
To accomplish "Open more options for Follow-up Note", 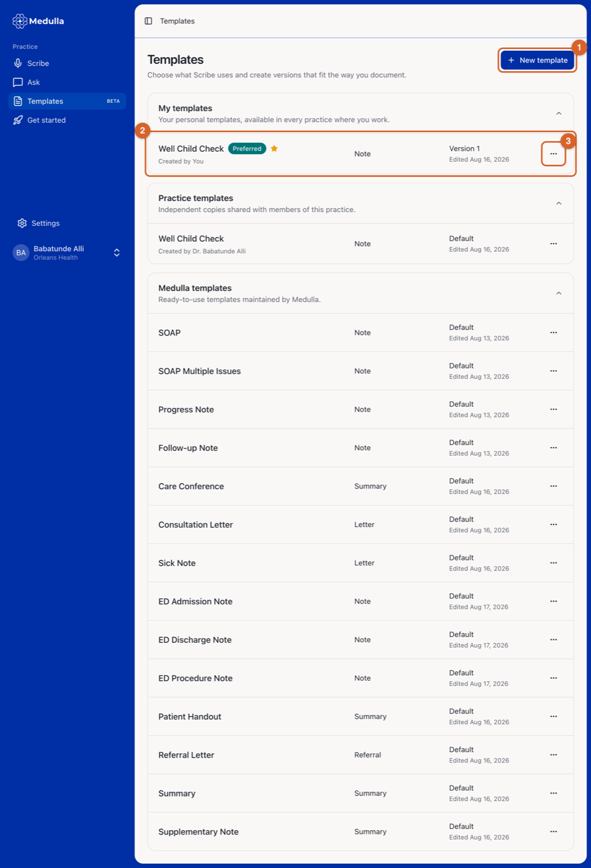I will 553,448.
